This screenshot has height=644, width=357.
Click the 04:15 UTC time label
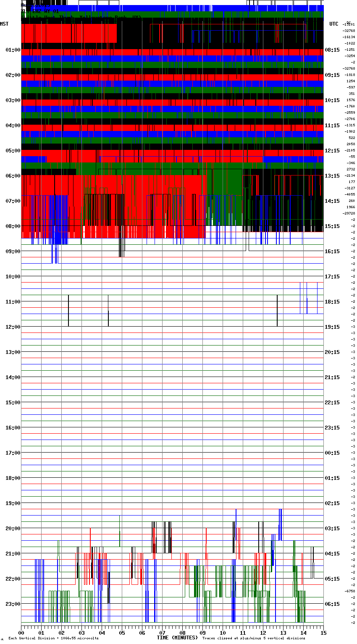(332, 554)
